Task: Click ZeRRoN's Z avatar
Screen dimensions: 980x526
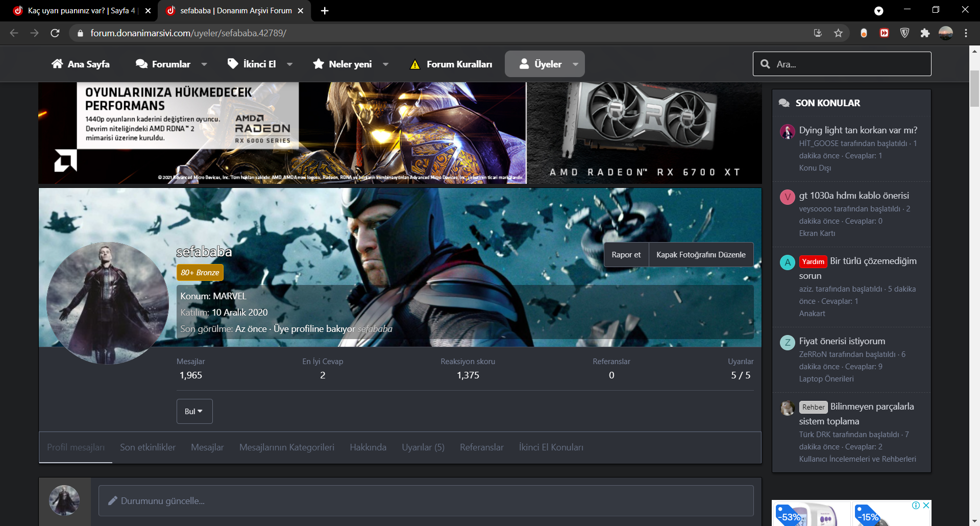Action: tap(788, 342)
